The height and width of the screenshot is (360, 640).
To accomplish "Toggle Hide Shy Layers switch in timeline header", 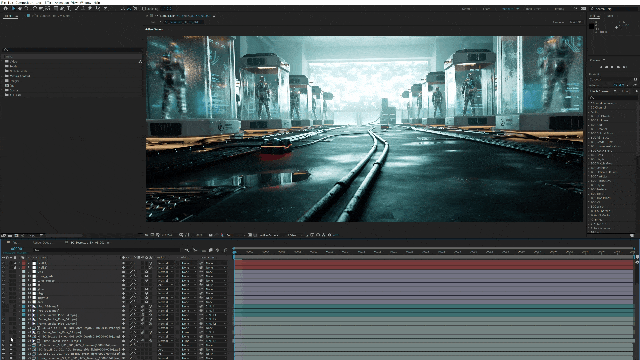I will point(204,250).
